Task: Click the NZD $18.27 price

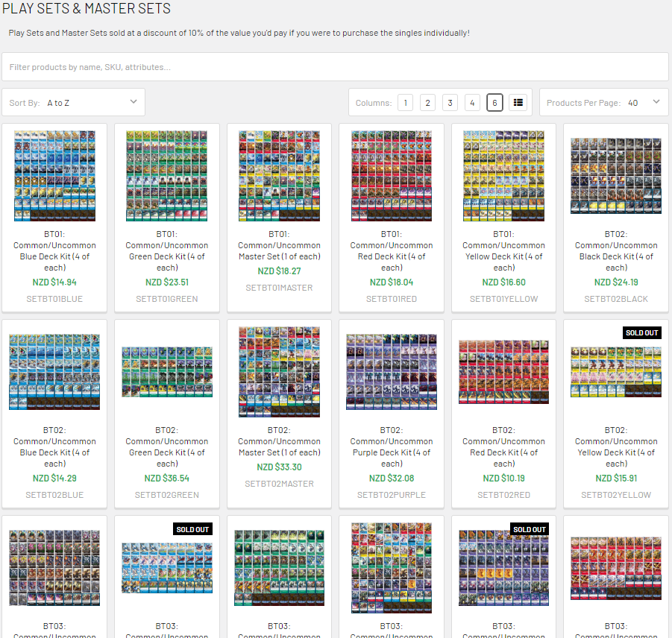Action: 279,271
